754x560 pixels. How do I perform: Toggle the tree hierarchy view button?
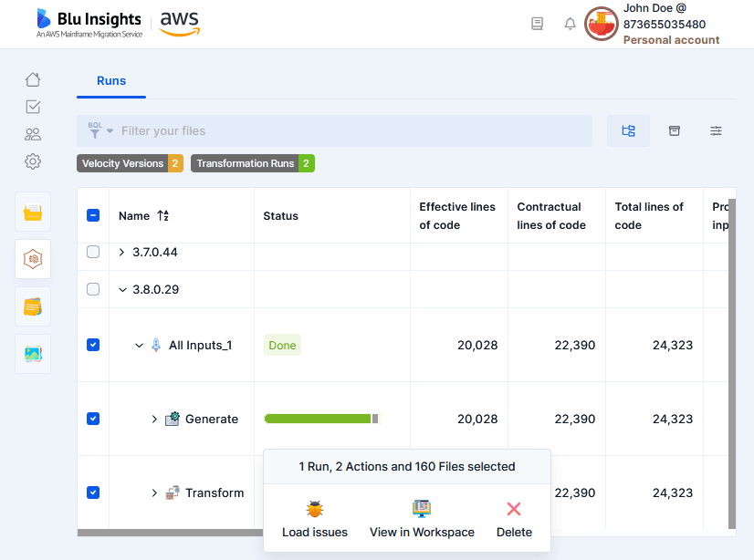[628, 130]
